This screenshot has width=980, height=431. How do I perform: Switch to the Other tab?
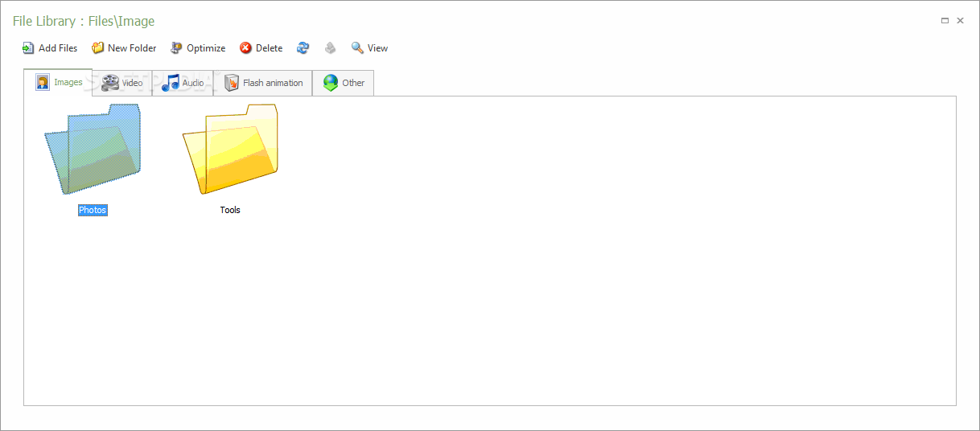[x=343, y=83]
